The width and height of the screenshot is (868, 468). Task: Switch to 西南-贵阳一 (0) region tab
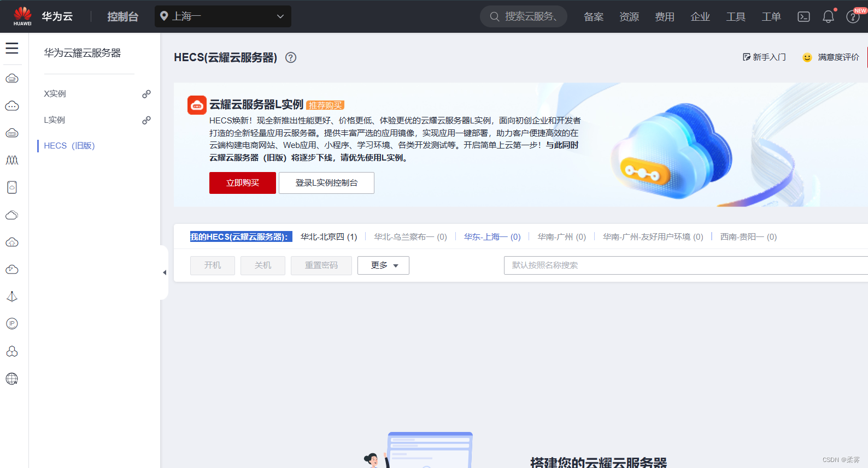[x=748, y=237]
